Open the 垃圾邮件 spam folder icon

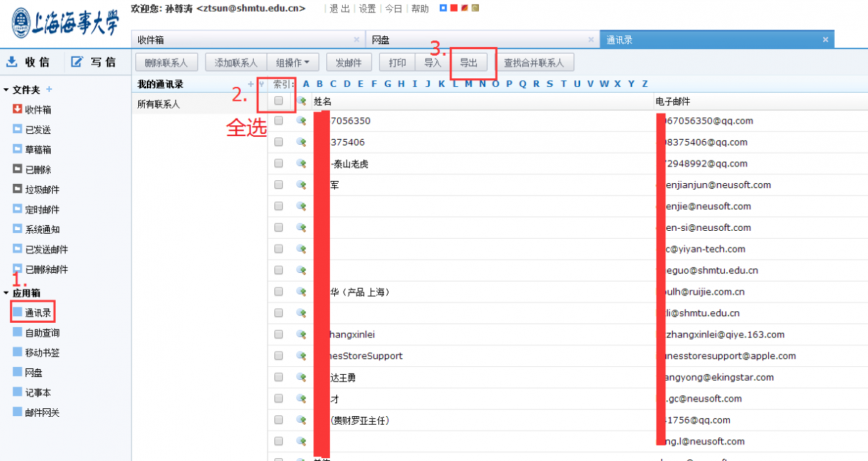click(x=17, y=190)
